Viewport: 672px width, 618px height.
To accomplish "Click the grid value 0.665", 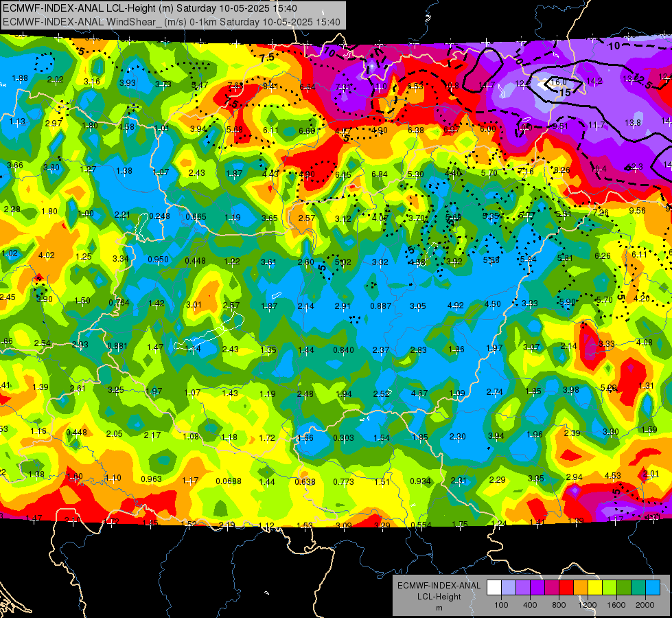I will click(196, 217).
